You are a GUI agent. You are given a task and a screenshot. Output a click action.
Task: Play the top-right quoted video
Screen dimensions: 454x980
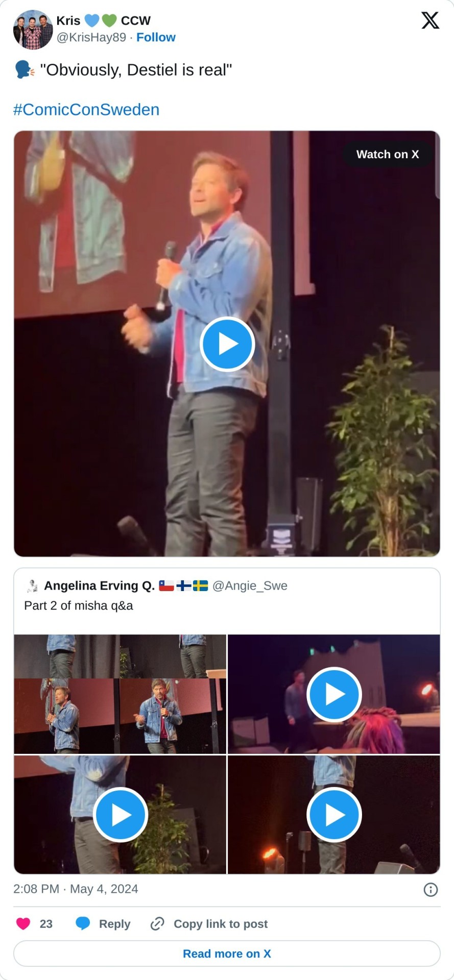click(x=334, y=694)
